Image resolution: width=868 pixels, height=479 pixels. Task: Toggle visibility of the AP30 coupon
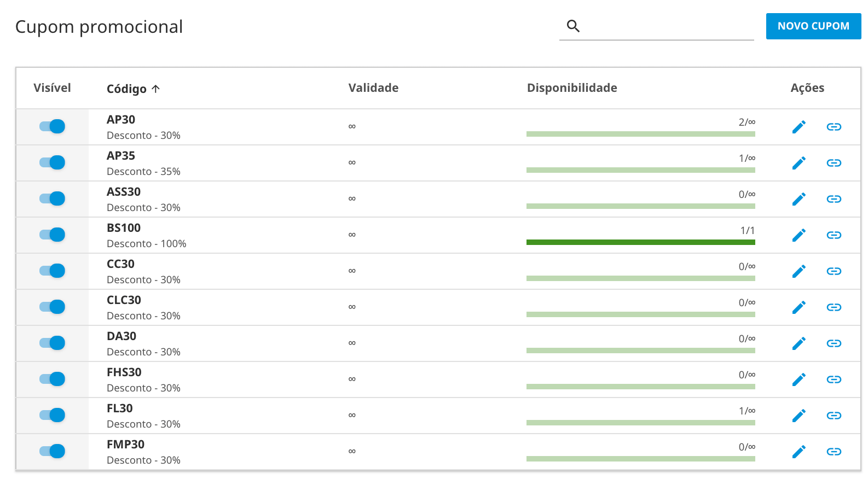(52, 126)
